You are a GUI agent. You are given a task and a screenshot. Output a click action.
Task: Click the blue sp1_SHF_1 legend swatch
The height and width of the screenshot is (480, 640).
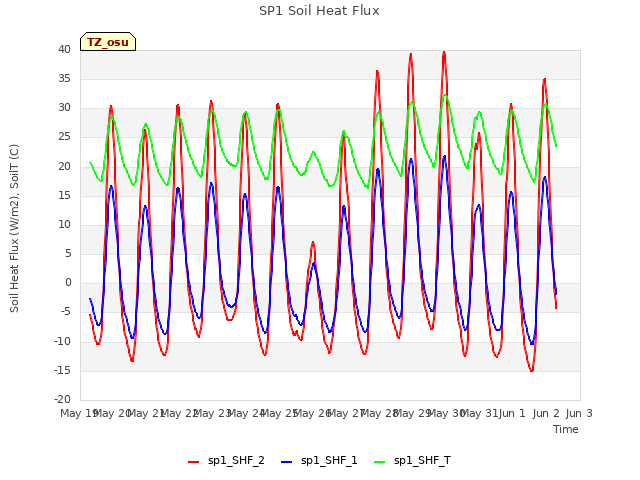tap(287, 462)
